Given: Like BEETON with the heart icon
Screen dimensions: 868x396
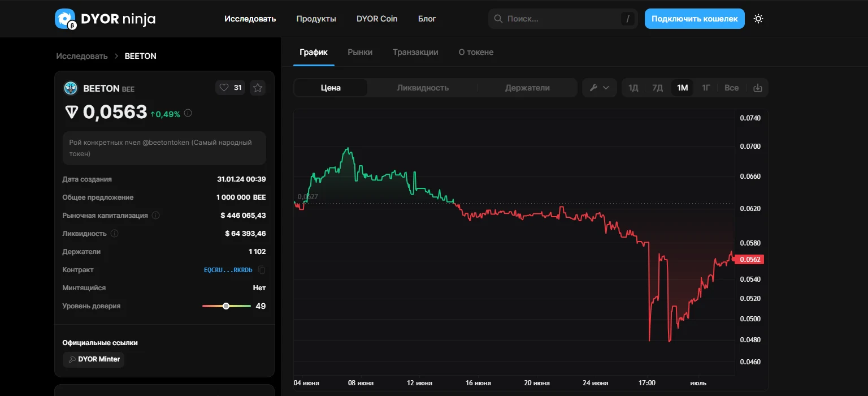Looking at the screenshot, I should (x=224, y=88).
